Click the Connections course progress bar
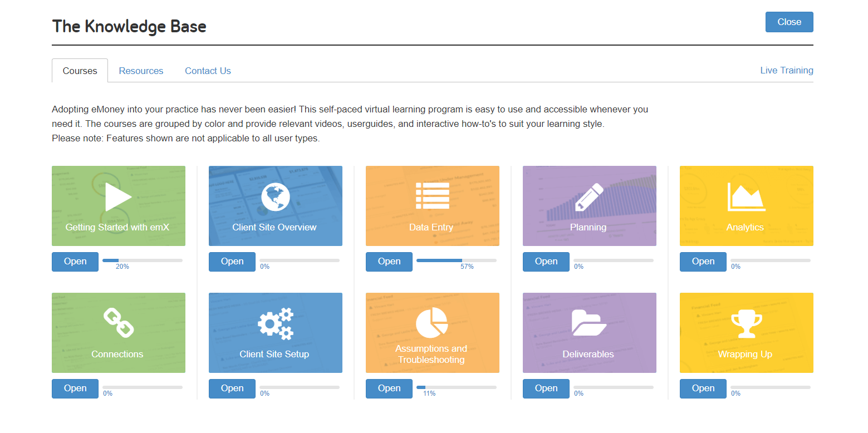 click(143, 387)
